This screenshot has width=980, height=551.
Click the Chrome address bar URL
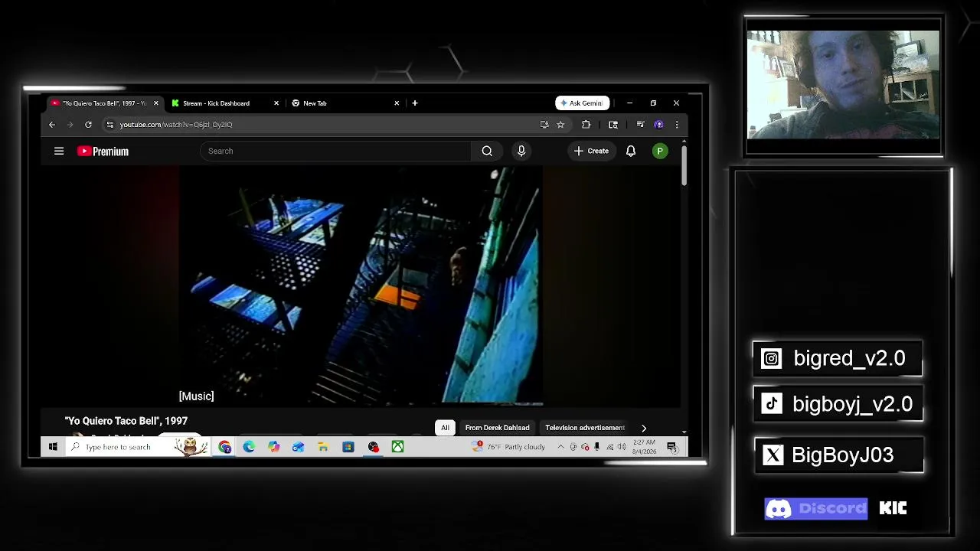(x=176, y=125)
